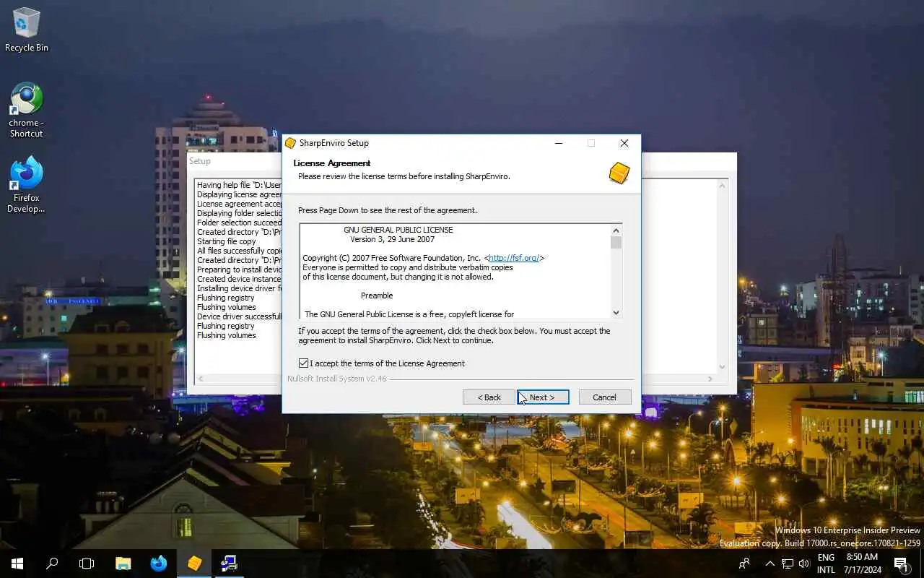Select the Setup window taskbar icon
The image size is (924, 578).
[229, 564]
